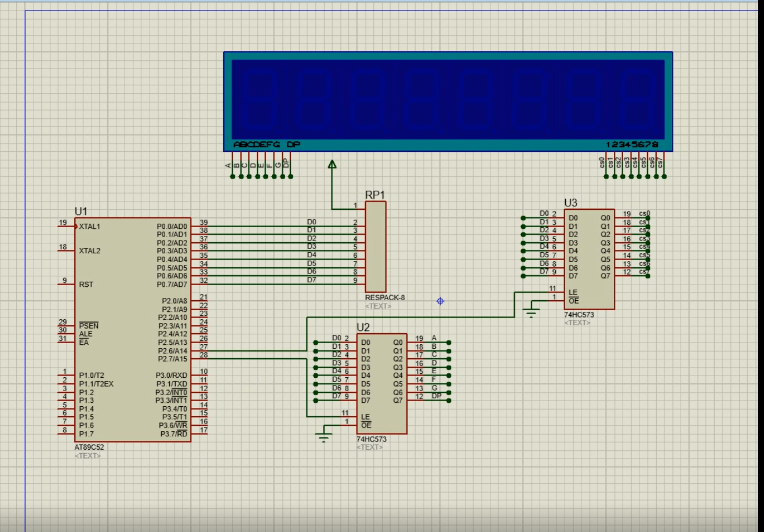
Task: Click the Q0 pin label inside U2
Action: 398,342
